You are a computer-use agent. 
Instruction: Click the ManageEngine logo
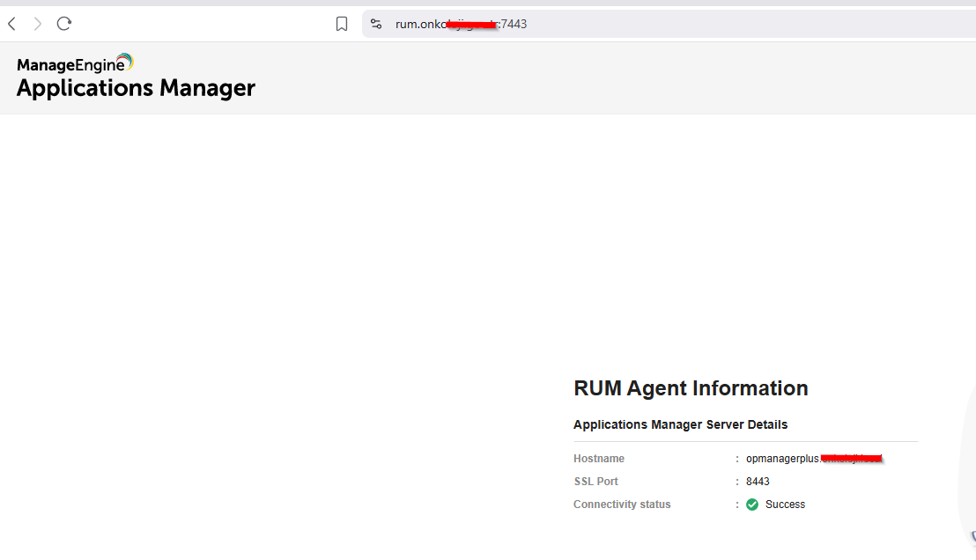(x=76, y=63)
